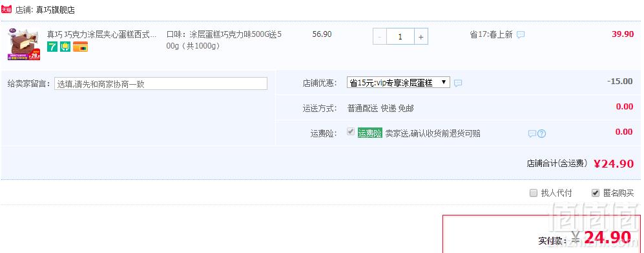644x253 pixels.
Task: Click the 实付款 amount 24.90
Action: 607,237
